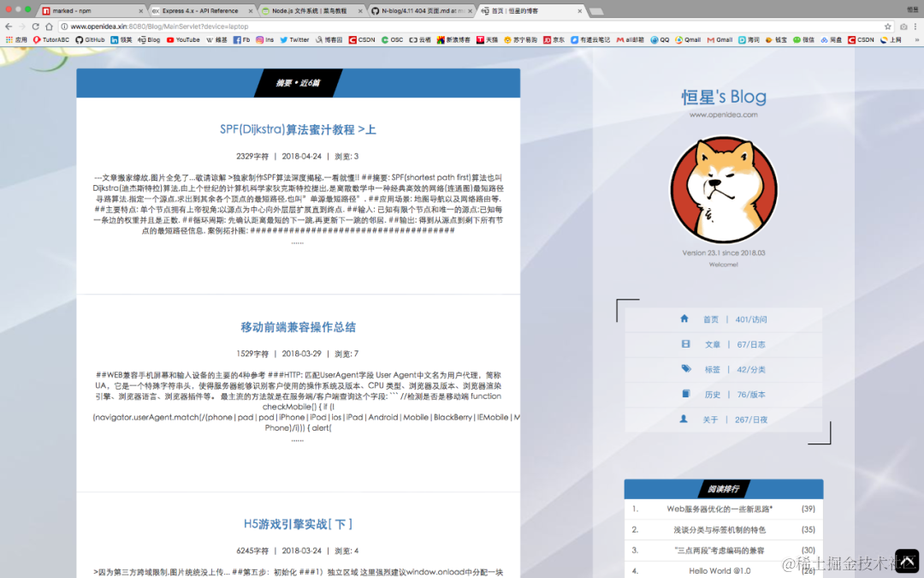Open the 钱宝 bookmark
This screenshot has width=924, height=578.
pyautogui.click(x=776, y=40)
